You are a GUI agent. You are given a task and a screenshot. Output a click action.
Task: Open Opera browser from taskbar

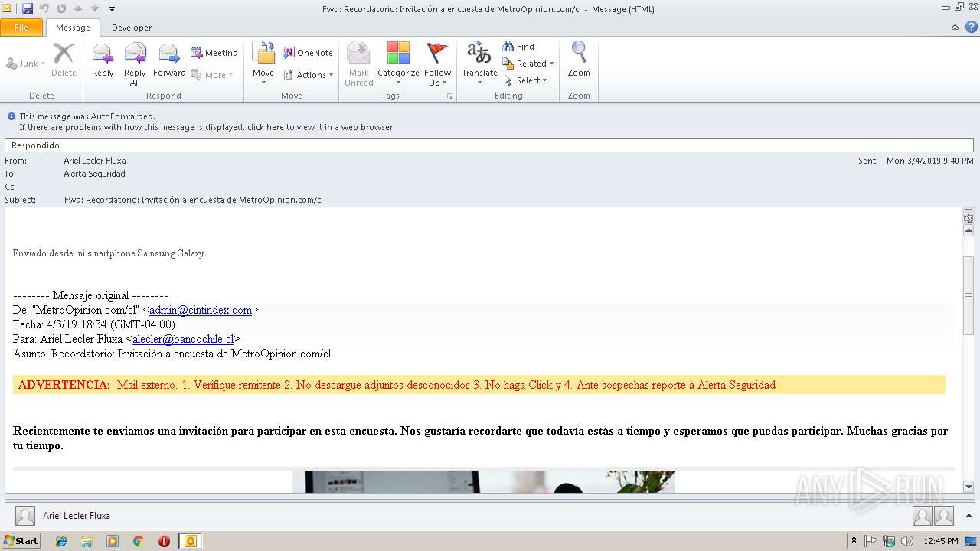coord(164,541)
